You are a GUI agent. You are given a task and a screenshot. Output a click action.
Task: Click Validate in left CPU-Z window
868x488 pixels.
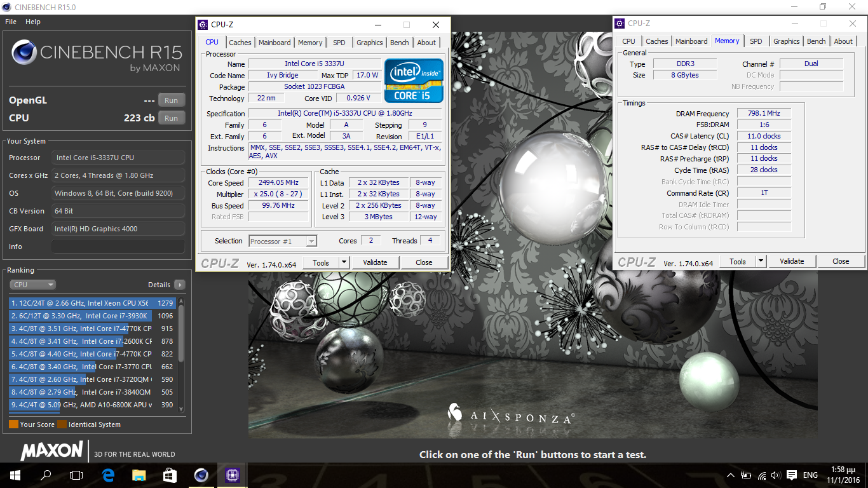tap(375, 262)
